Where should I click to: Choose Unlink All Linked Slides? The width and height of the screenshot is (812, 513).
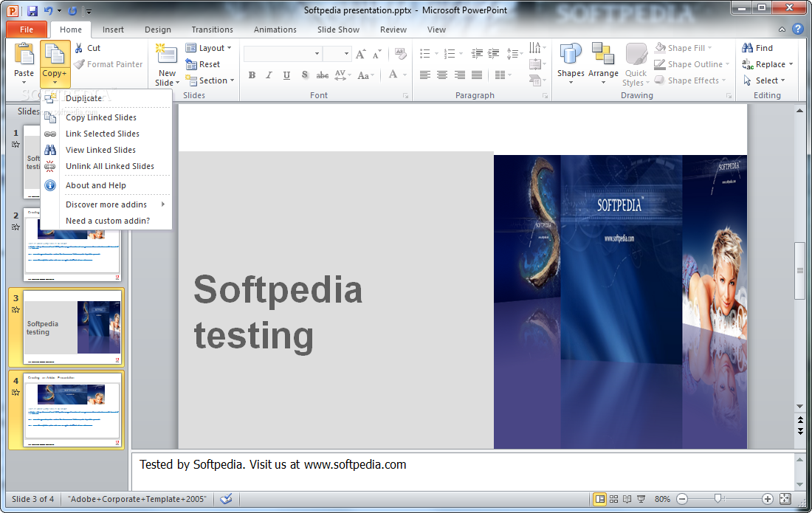(x=107, y=166)
